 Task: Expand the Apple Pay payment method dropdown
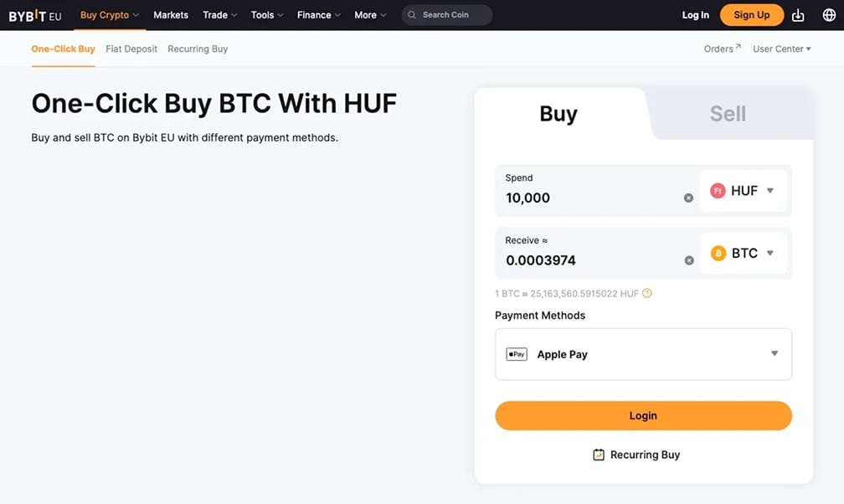(643, 354)
